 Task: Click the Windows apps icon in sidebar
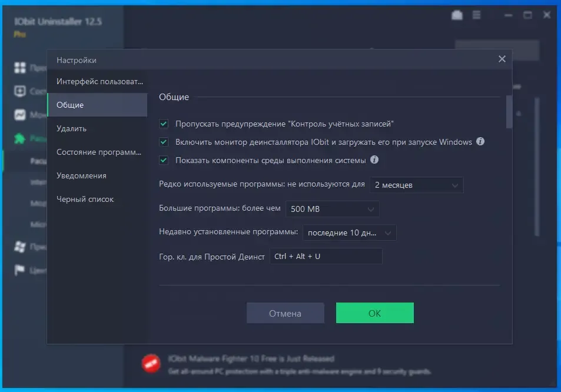20,247
